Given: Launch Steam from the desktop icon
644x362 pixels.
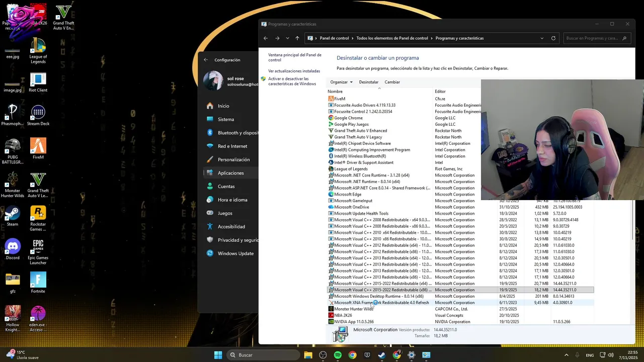Looking at the screenshot, I should click(x=13, y=216).
